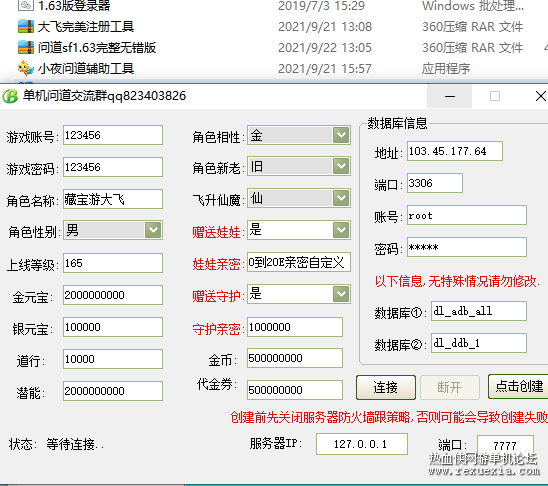
Task: Click the 金元宝 amount field
Action: [x=113, y=295]
